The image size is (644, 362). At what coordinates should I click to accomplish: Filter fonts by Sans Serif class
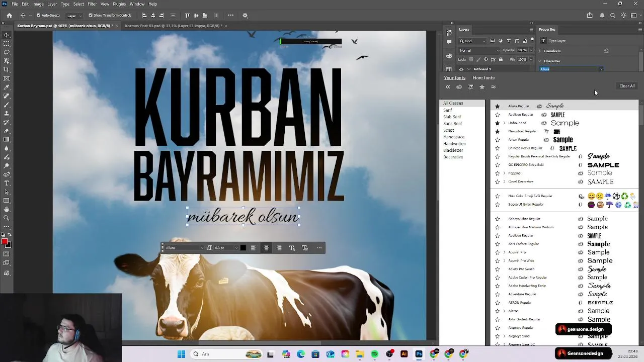tap(452, 123)
